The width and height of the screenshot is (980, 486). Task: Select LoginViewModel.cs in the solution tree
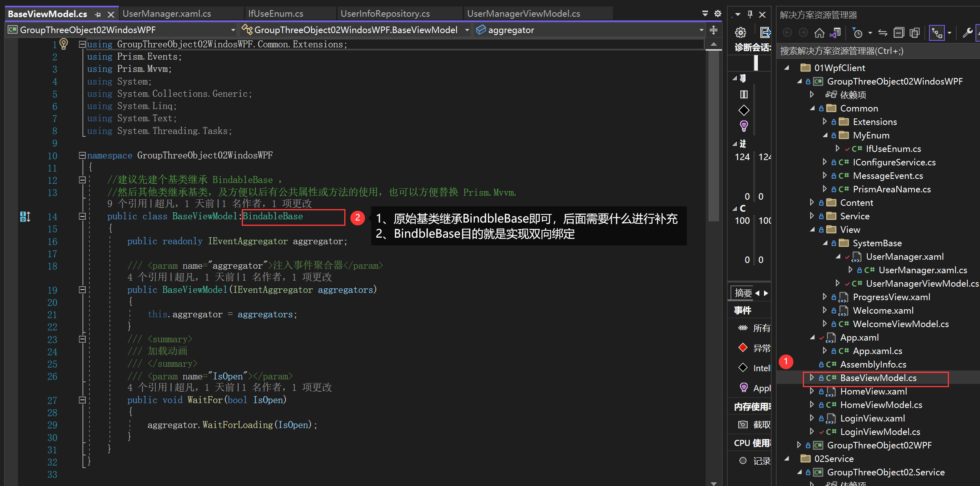[x=880, y=432]
